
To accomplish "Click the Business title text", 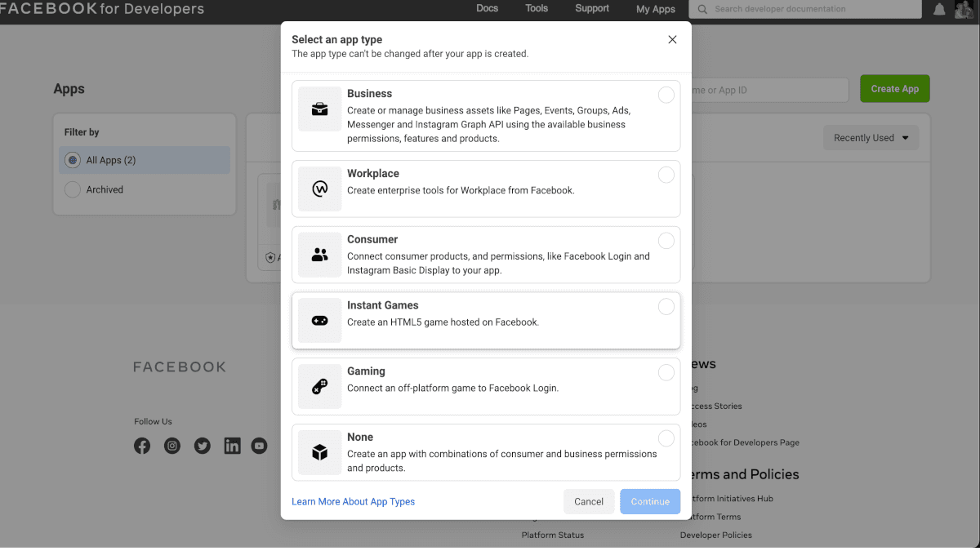I will 369,94.
